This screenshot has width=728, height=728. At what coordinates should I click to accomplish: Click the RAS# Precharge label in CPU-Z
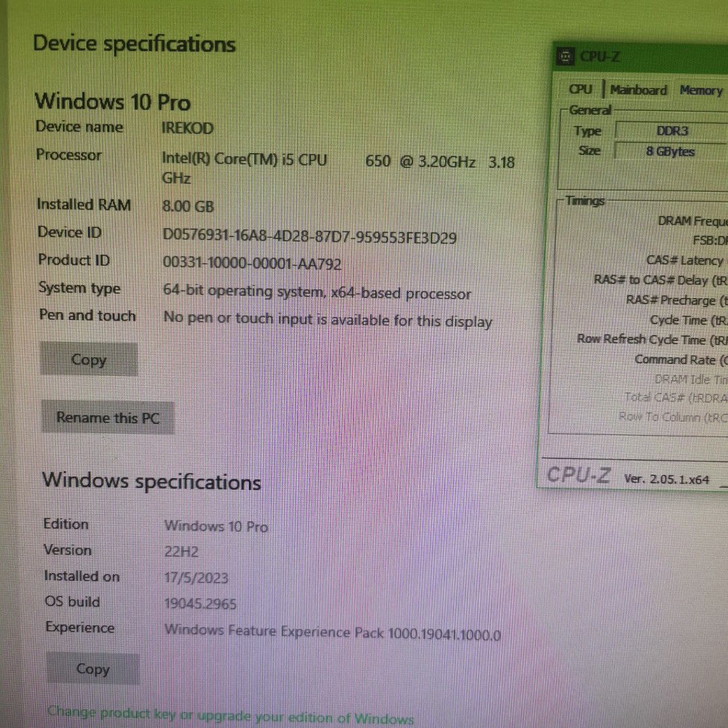pyautogui.click(x=677, y=301)
